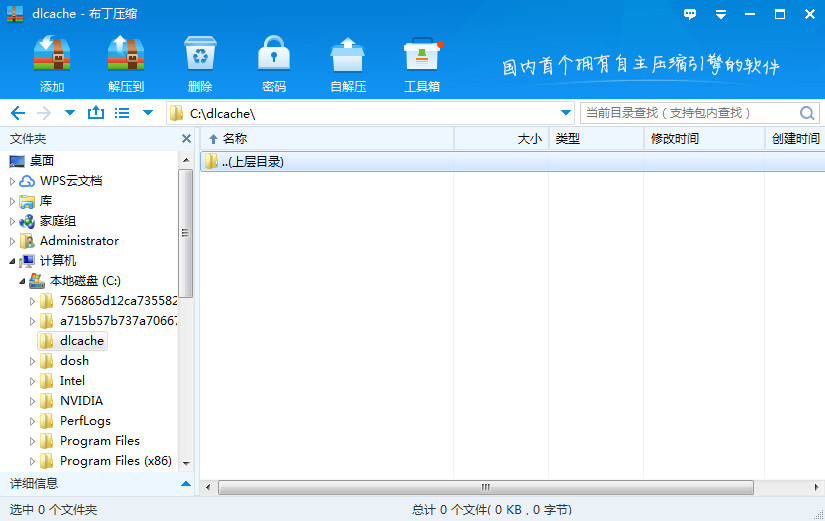The image size is (825, 521).
Task: Expand the dosh folder node
Action: [x=32, y=361]
